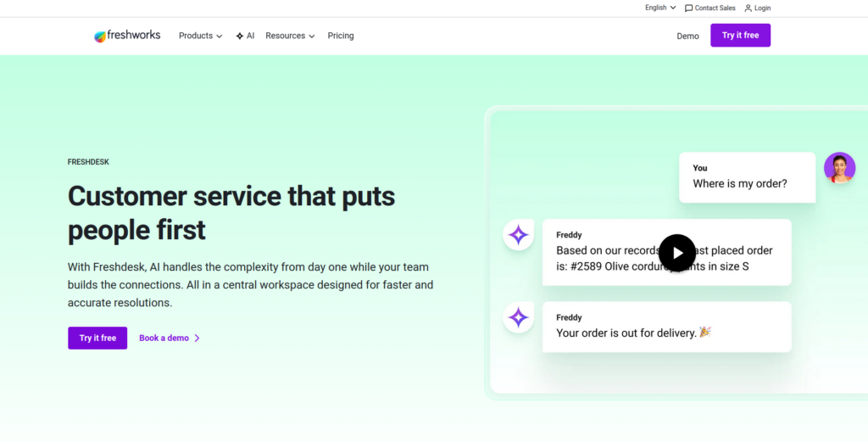Open the Products dropdown menu
Image resolution: width=868 pixels, height=442 pixels.
[x=200, y=36]
